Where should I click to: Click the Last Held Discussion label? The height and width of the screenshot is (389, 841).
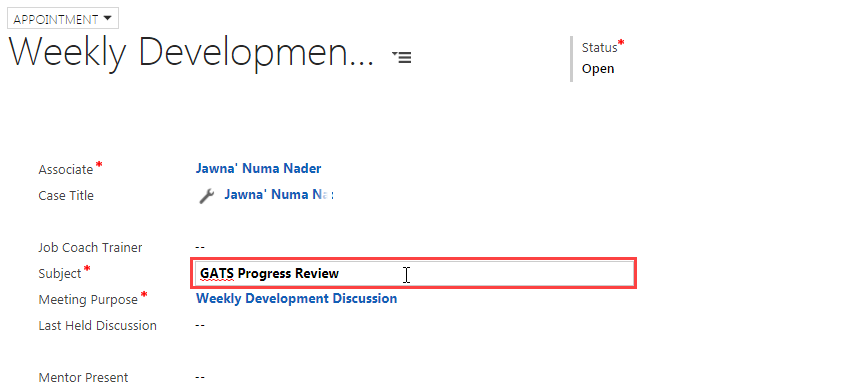click(x=98, y=326)
